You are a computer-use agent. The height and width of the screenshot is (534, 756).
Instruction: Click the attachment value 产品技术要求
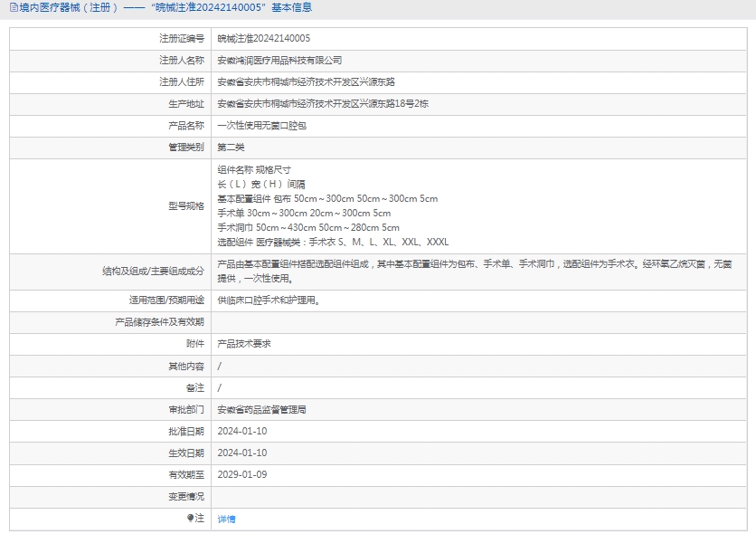pos(243,344)
